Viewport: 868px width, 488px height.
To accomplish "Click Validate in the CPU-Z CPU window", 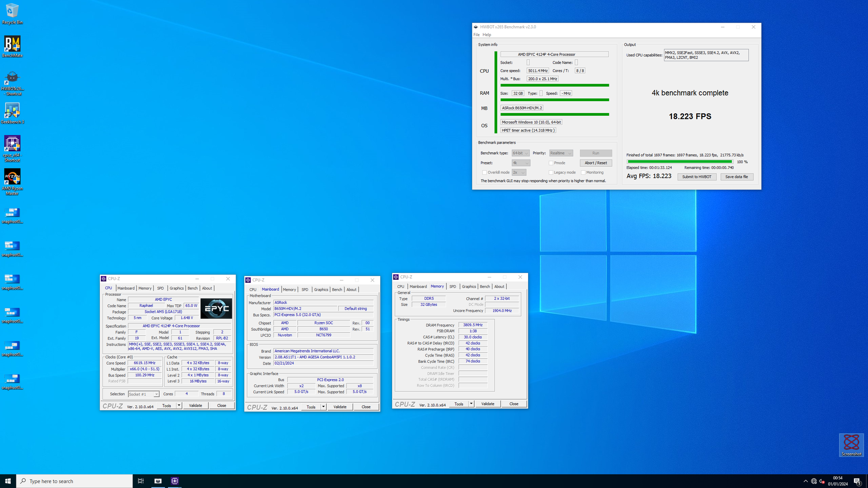I will [196, 406].
